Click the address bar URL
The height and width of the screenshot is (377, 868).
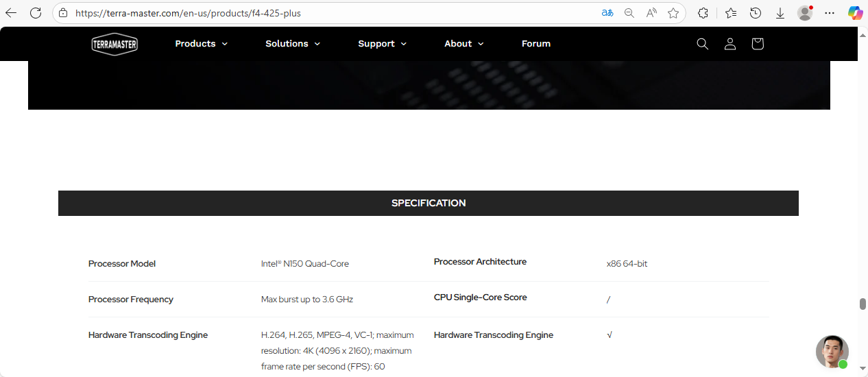pyautogui.click(x=188, y=13)
